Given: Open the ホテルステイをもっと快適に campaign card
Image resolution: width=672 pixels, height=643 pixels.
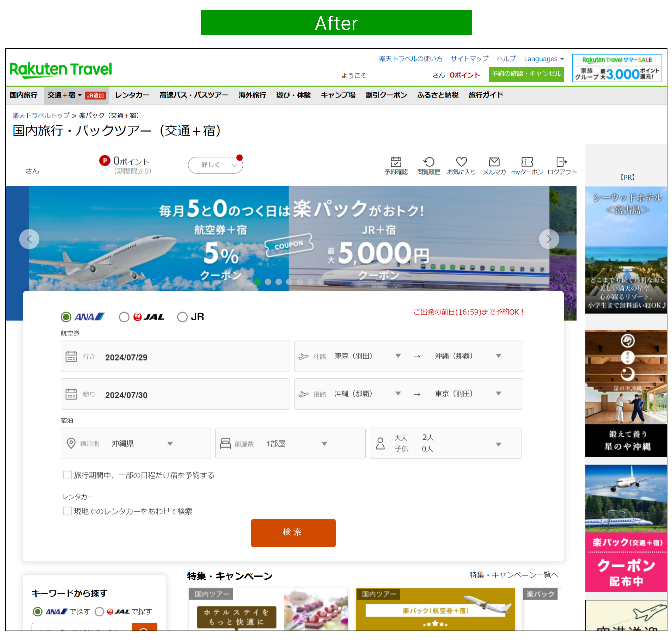Looking at the screenshot, I should 268,609.
